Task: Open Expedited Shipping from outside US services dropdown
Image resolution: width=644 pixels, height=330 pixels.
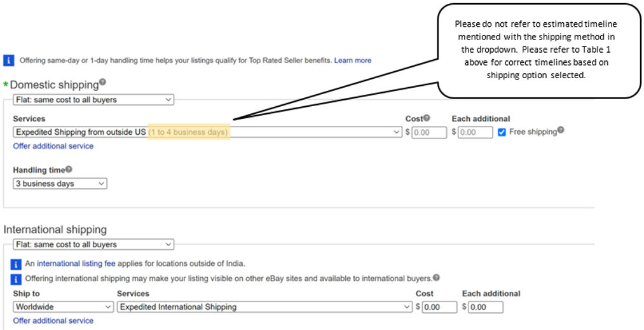Action: [207, 132]
